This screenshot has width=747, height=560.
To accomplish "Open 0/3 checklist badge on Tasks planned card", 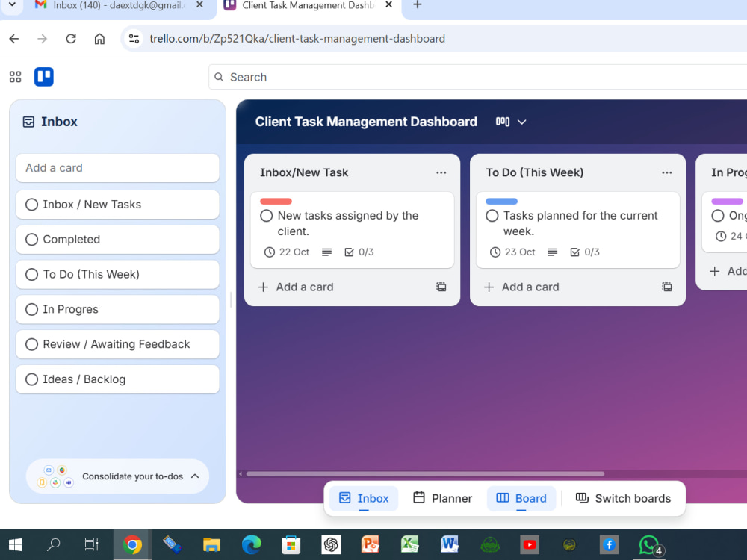I will [x=585, y=252].
